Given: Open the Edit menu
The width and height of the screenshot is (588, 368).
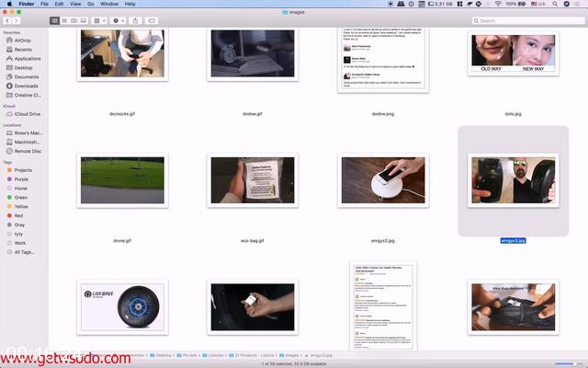Looking at the screenshot, I should pos(59,4).
